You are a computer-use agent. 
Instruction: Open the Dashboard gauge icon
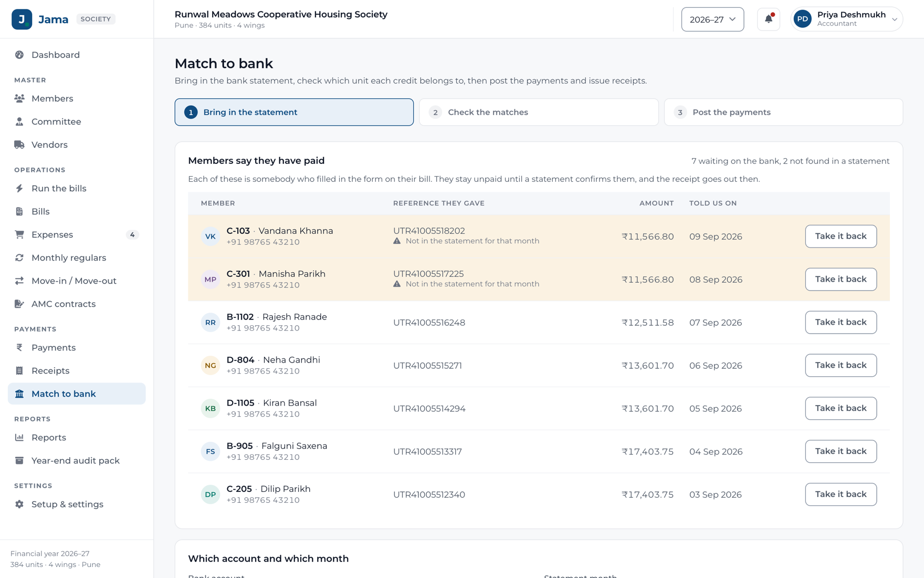[19, 55]
